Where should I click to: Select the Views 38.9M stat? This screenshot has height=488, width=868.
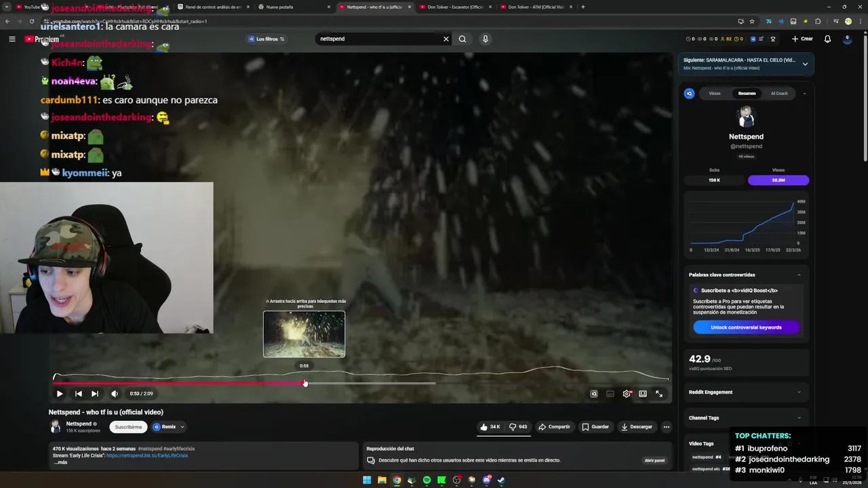tap(778, 180)
